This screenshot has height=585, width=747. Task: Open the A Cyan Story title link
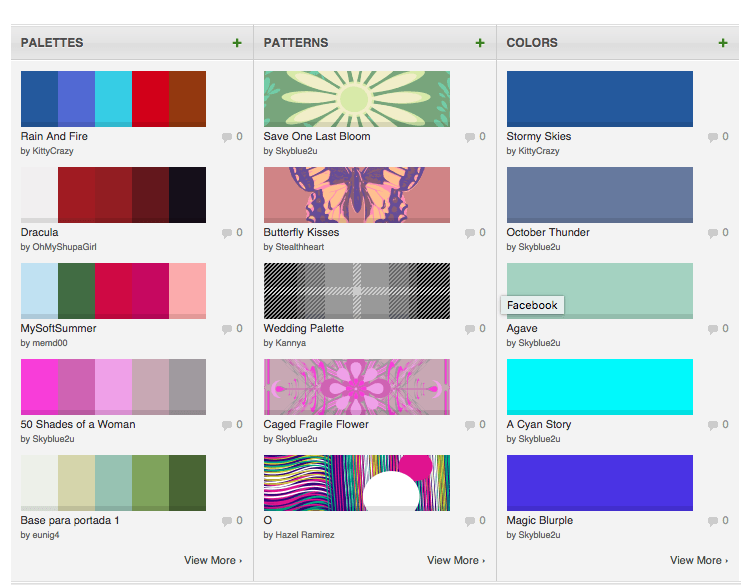538,424
